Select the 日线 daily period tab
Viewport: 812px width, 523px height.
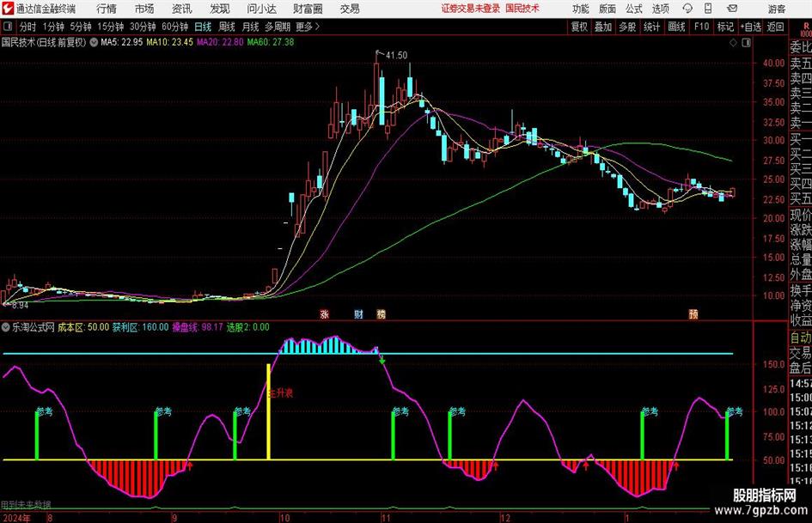pos(203,27)
